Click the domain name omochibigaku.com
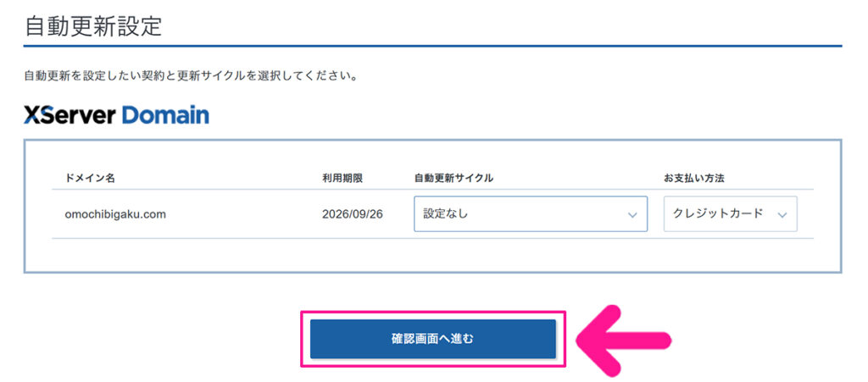 [115, 214]
